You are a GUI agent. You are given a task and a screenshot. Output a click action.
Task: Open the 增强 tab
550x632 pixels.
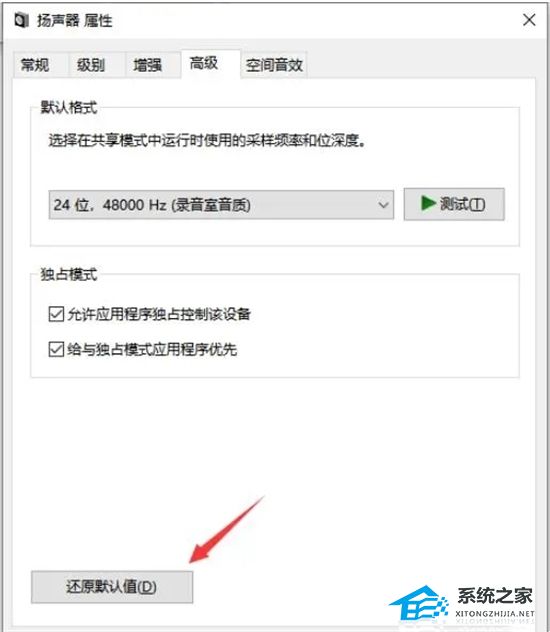click(x=147, y=64)
